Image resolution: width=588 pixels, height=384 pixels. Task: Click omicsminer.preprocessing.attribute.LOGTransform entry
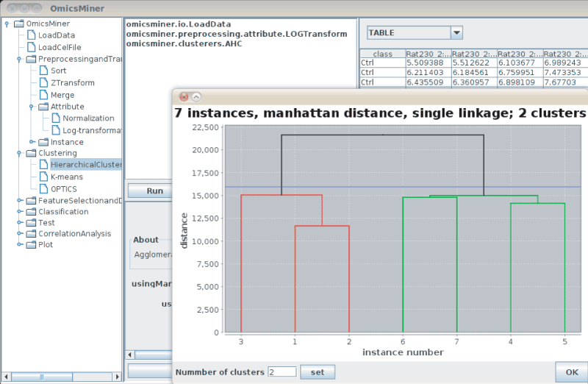237,34
